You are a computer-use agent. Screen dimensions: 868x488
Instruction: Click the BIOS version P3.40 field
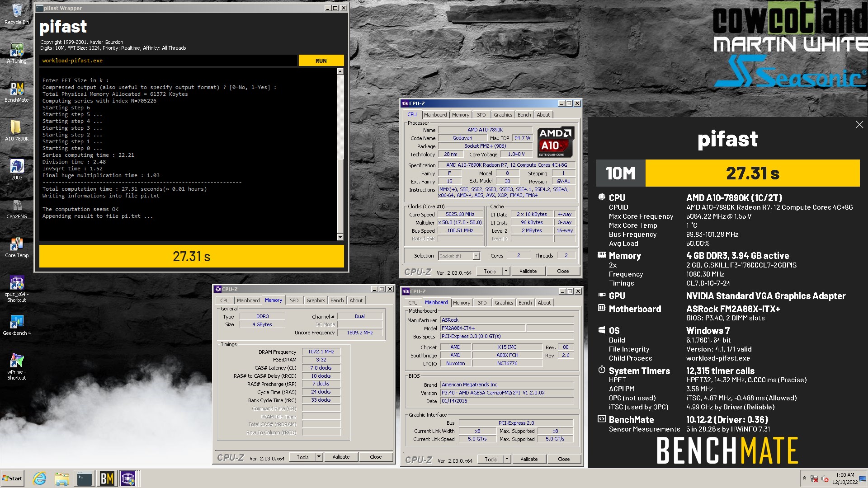click(x=507, y=393)
